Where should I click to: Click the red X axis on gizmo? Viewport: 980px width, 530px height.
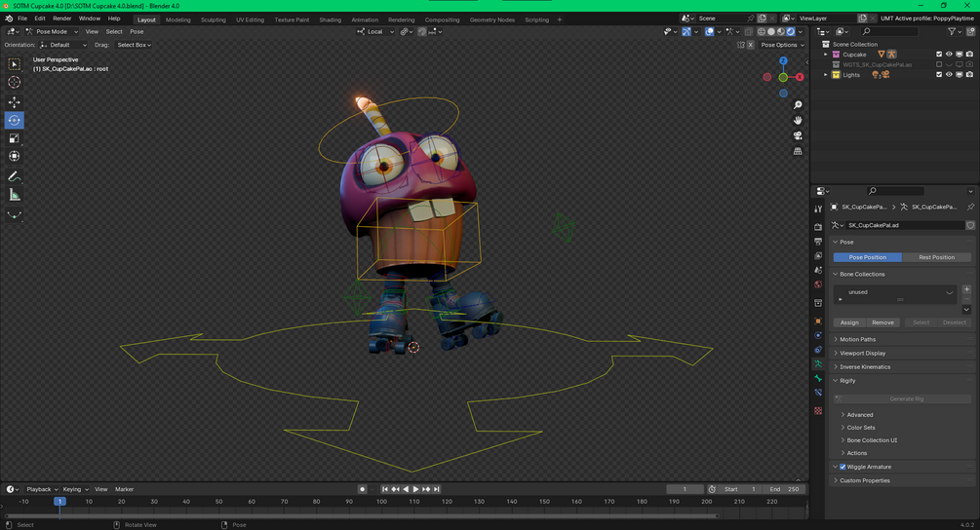800,77
